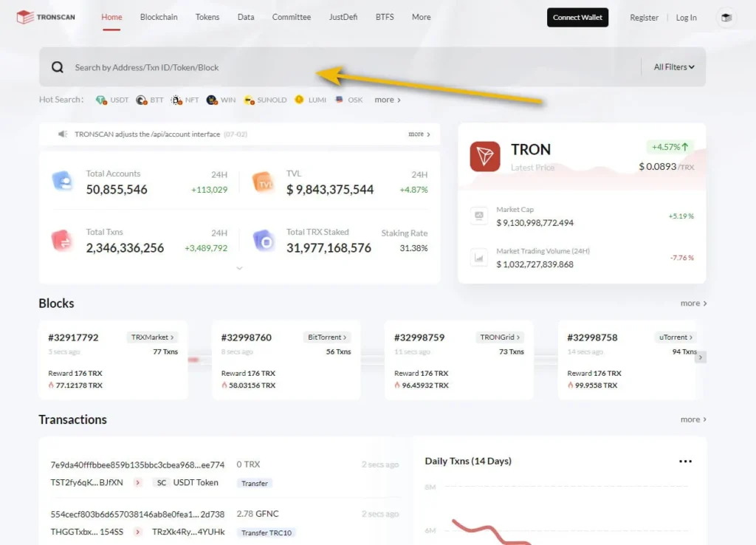Click the Connect Wallet button

pyautogui.click(x=577, y=18)
